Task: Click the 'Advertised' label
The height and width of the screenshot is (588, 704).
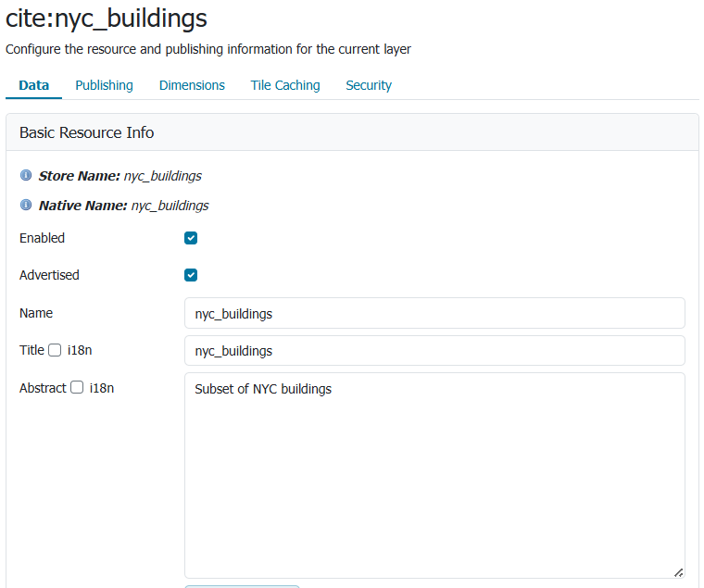Action: tap(49, 275)
